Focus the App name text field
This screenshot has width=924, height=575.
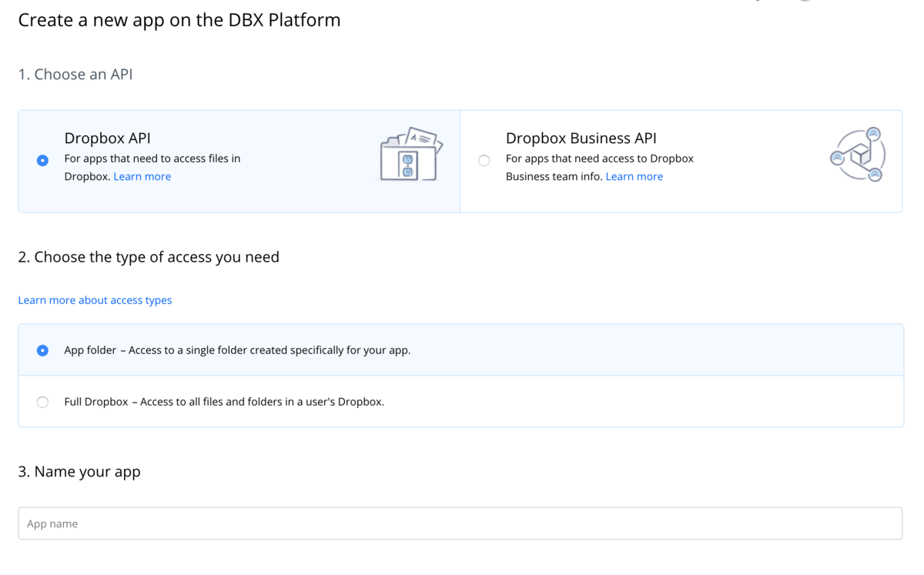point(460,523)
